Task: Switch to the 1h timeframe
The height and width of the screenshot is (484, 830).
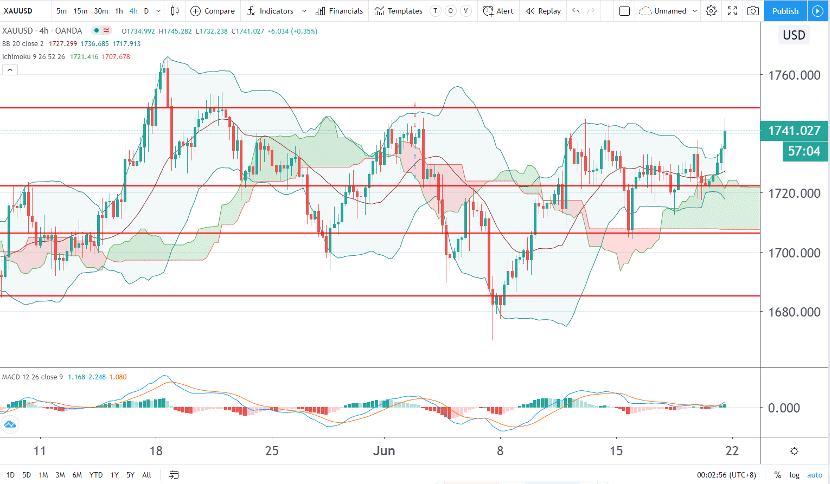Action: 119,11
